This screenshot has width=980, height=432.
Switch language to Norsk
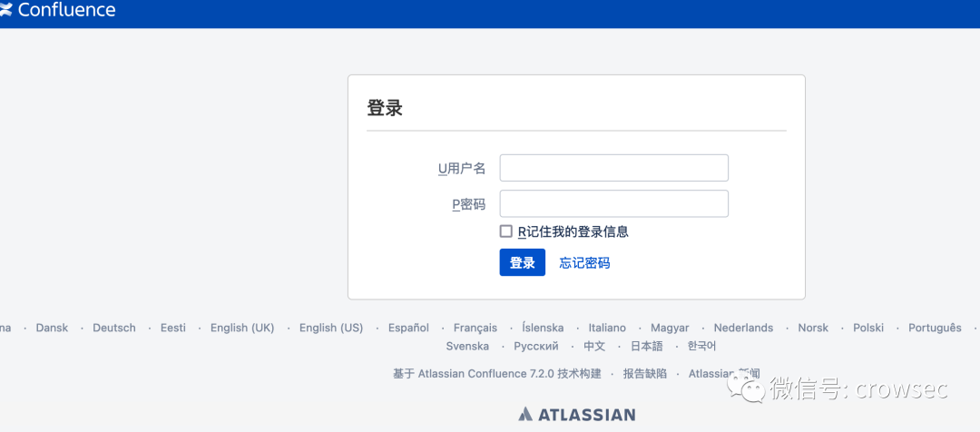click(813, 328)
